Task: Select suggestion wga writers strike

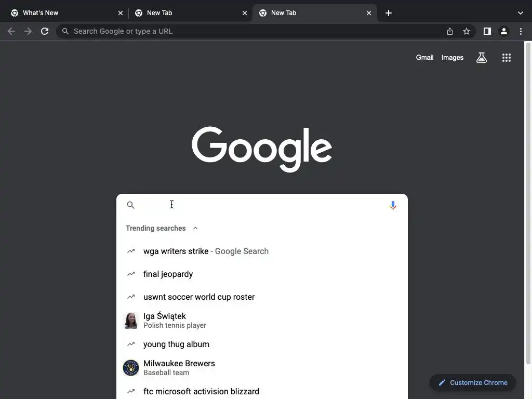Action: tap(262, 251)
